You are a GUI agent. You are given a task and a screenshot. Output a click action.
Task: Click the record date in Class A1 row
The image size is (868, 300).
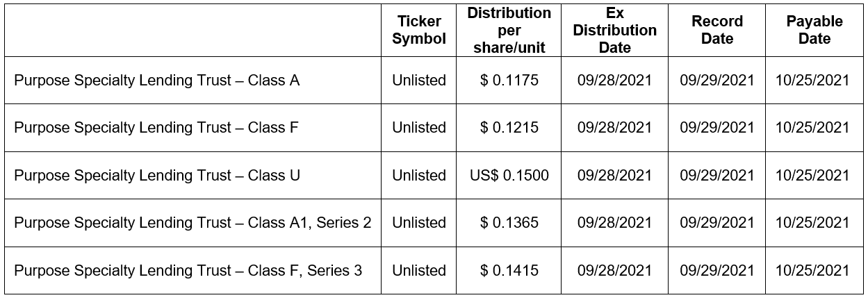click(x=716, y=223)
